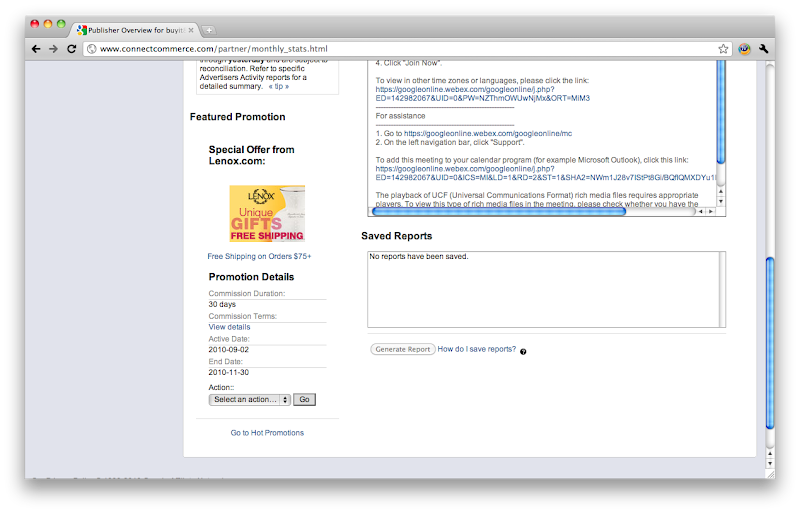Click the browser Forward arrow
This screenshot has height=513, width=800.
tap(54, 49)
